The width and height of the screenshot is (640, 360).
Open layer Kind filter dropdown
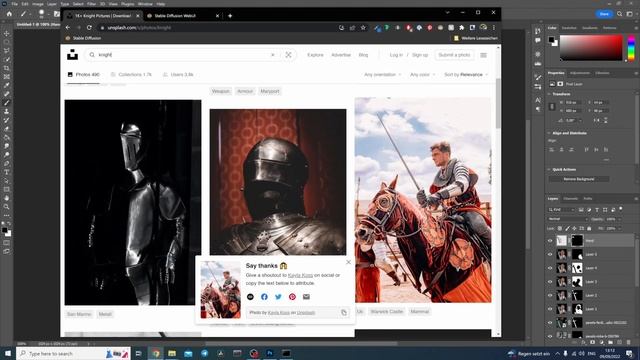pos(561,210)
